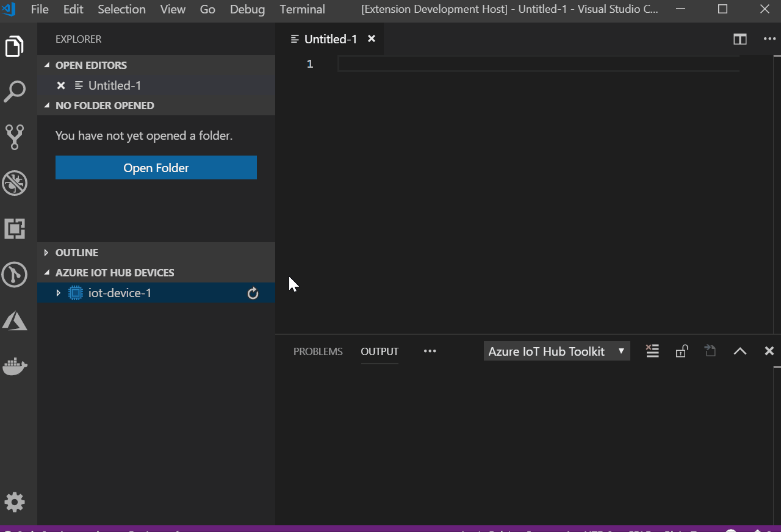Image resolution: width=781 pixels, height=532 pixels.
Task: Open the Selection menu
Action: [121, 10]
